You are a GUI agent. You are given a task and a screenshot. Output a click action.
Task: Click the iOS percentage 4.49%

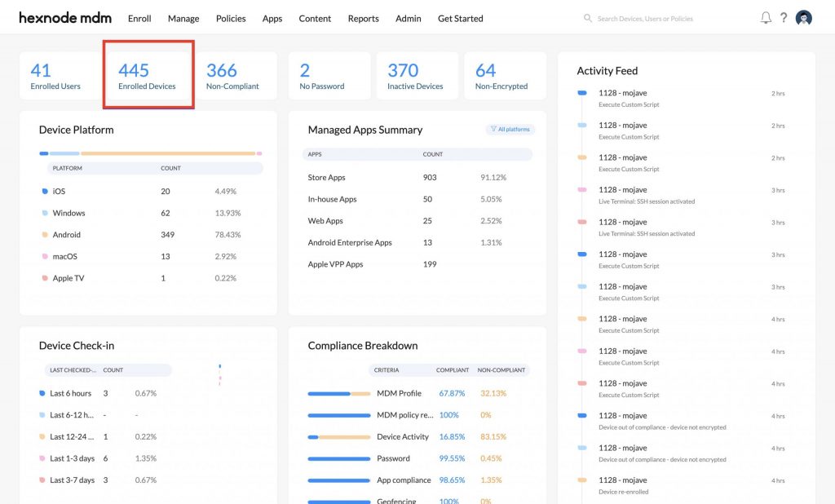coord(226,192)
